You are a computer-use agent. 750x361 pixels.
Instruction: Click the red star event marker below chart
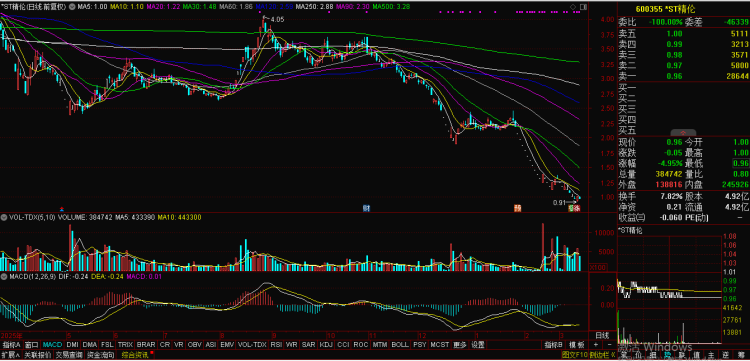pos(61,208)
